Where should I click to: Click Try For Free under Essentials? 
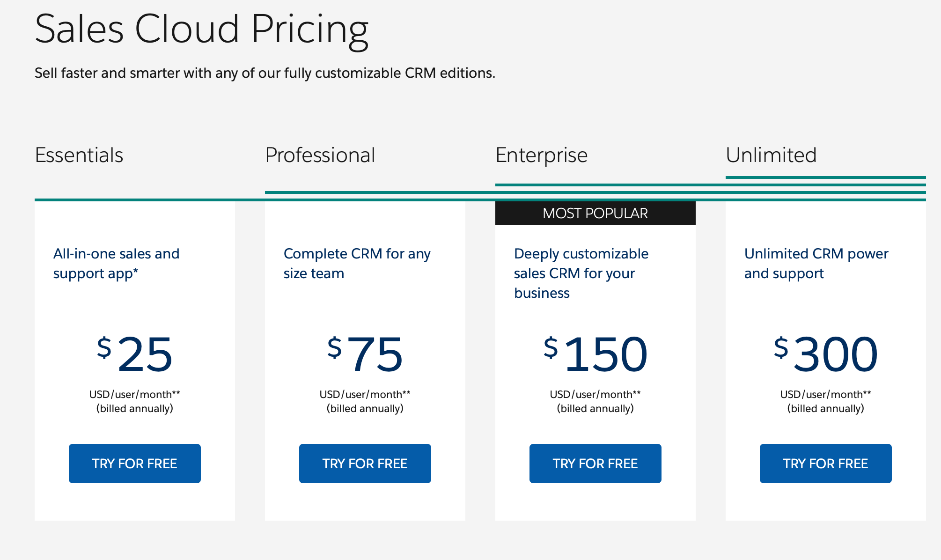click(135, 464)
